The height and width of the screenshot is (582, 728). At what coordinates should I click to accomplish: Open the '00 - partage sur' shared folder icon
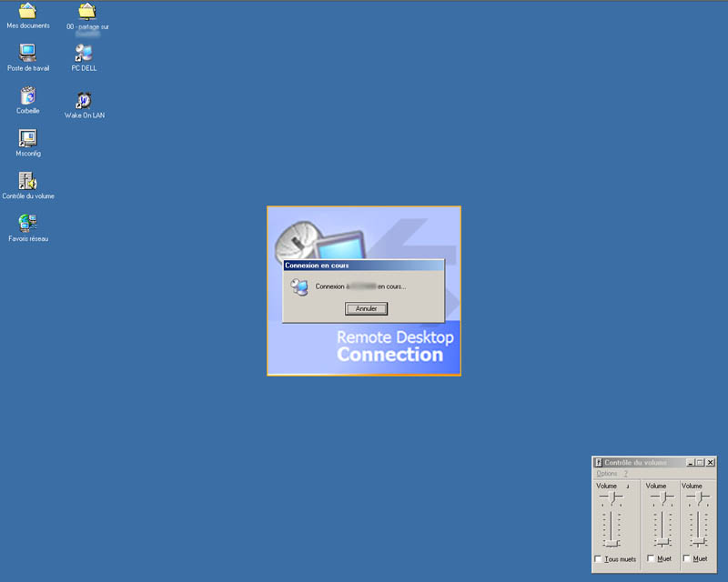coord(86,12)
